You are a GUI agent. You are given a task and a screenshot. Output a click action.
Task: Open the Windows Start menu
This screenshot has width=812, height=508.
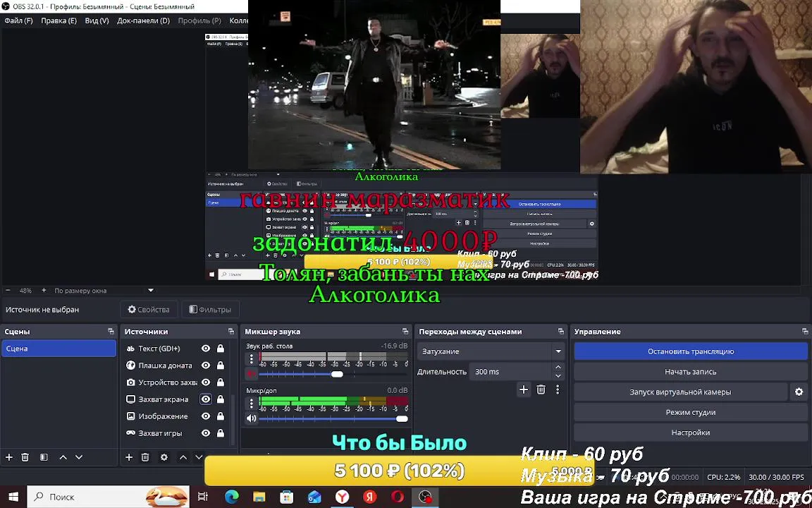13,497
